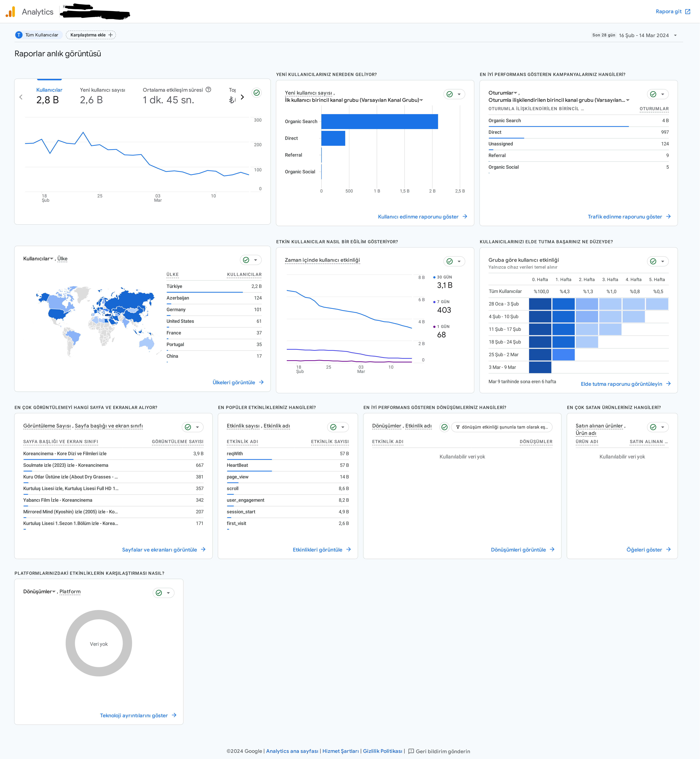
Task: Open the 'Rapora git' external link icon
Action: (x=688, y=12)
